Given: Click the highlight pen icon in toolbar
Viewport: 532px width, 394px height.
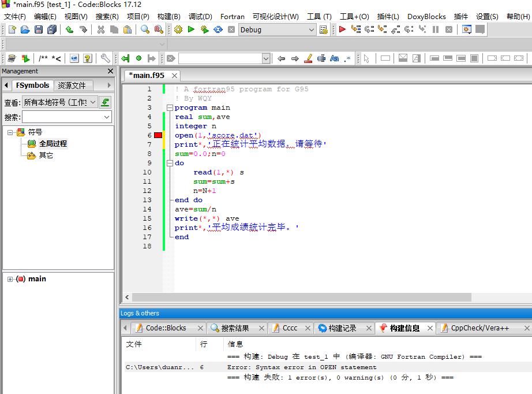Looking at the screenshot, I should [x=308, y=58].
